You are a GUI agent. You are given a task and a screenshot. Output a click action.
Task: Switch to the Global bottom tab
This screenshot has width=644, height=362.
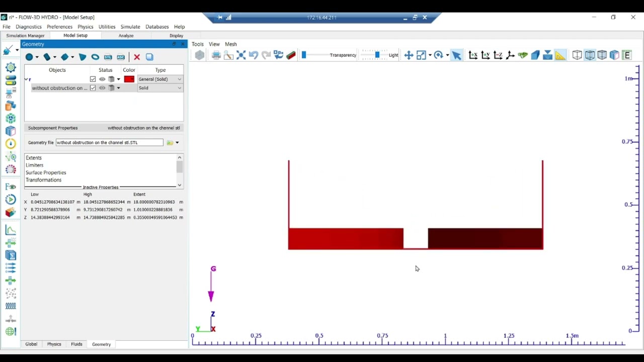tap(31, 344)
